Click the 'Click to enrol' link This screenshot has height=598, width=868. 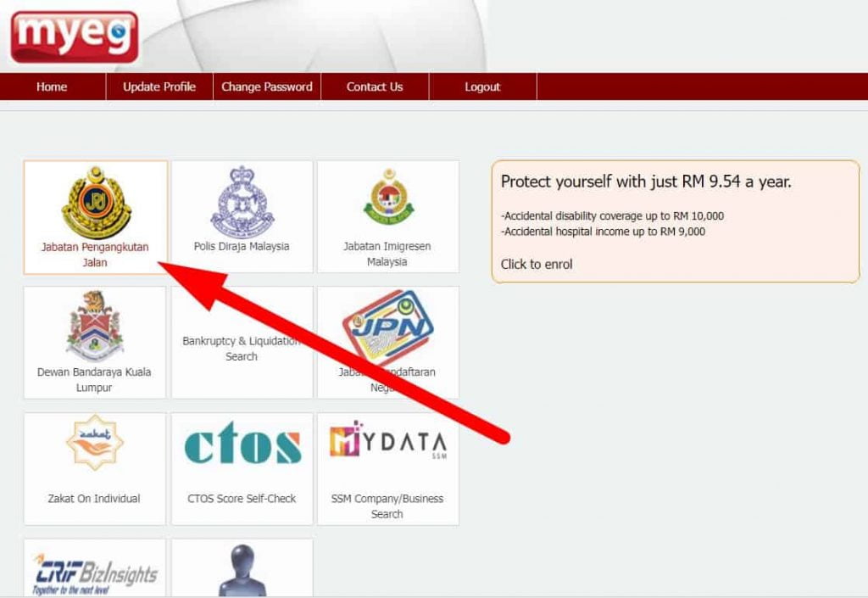537,264
